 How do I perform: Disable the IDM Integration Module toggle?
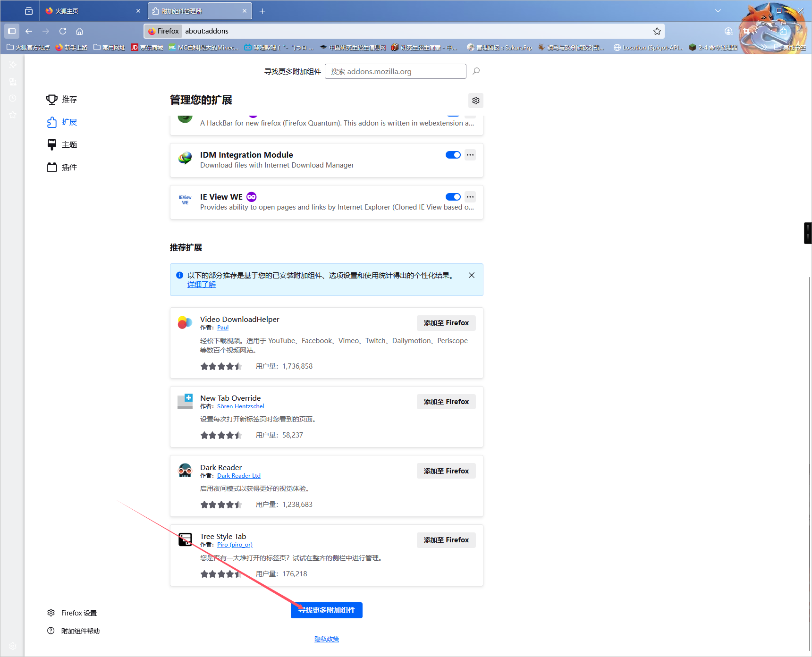(453, 155)
